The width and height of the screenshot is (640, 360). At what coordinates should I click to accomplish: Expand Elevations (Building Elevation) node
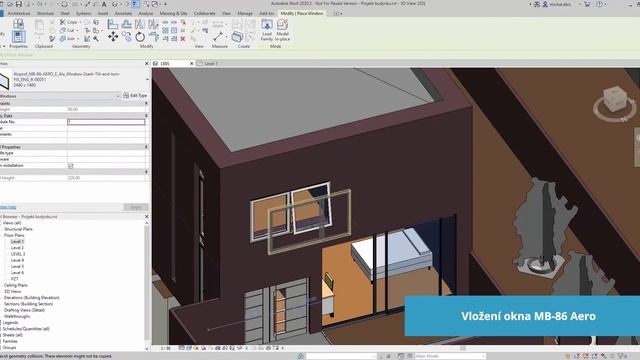[x=31, y=298]
